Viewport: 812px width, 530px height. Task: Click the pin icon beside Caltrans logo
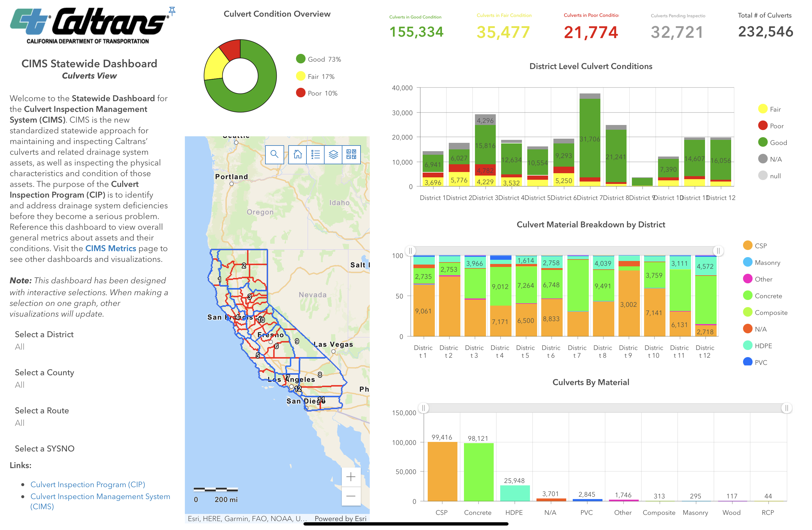pos(172,11)
